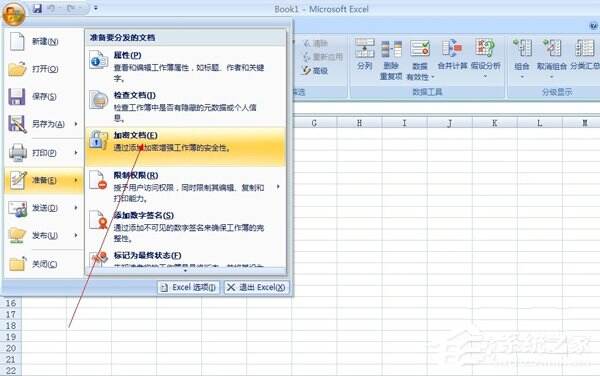Open the 组合 dropdown arrow
The width and height of the screenshot is (600, 376).
(x=522, y=77)
